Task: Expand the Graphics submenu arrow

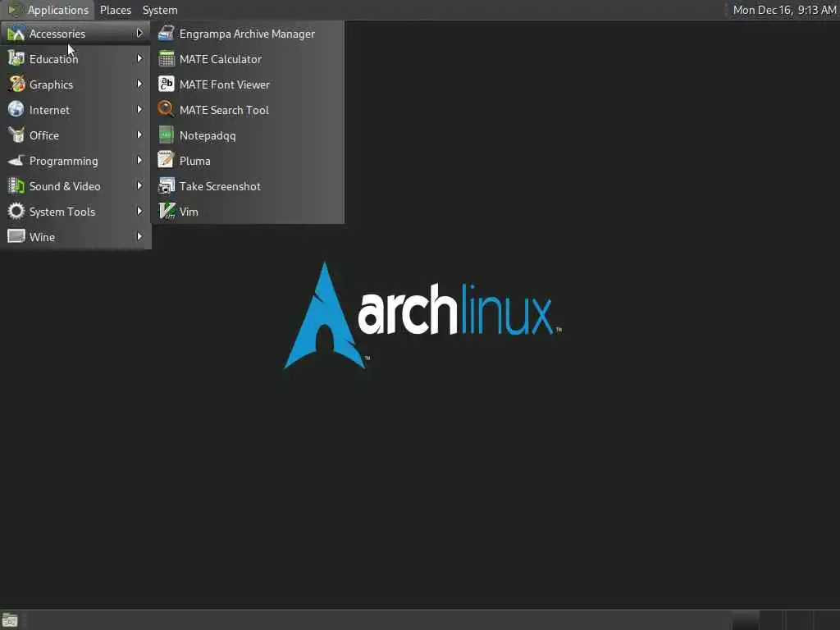Action: point(139,84)
